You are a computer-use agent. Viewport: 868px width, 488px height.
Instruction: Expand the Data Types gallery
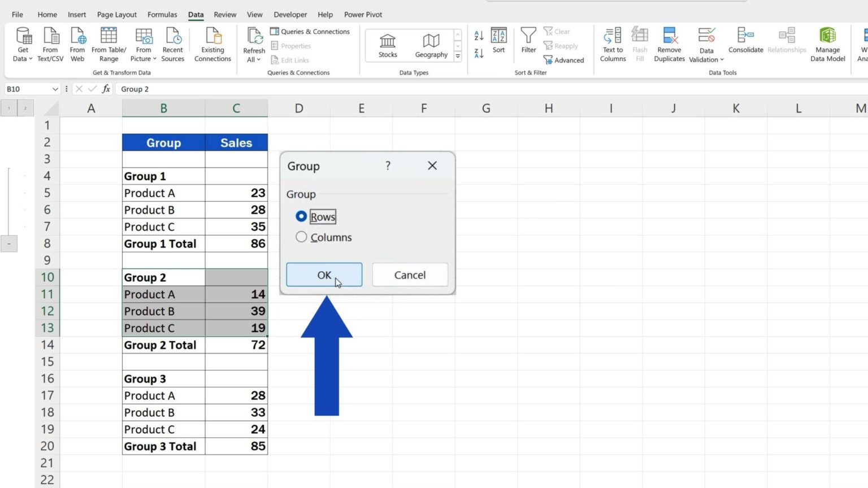point(458,56)
